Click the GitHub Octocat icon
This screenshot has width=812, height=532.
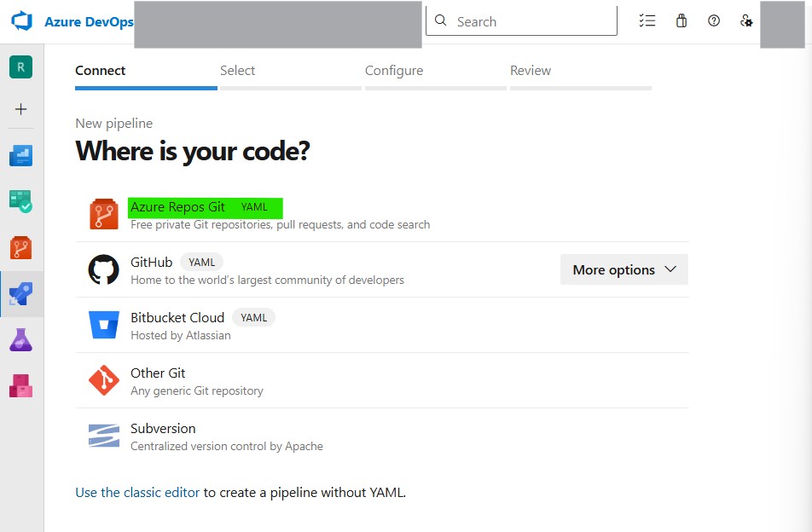[x=103, y=269]
